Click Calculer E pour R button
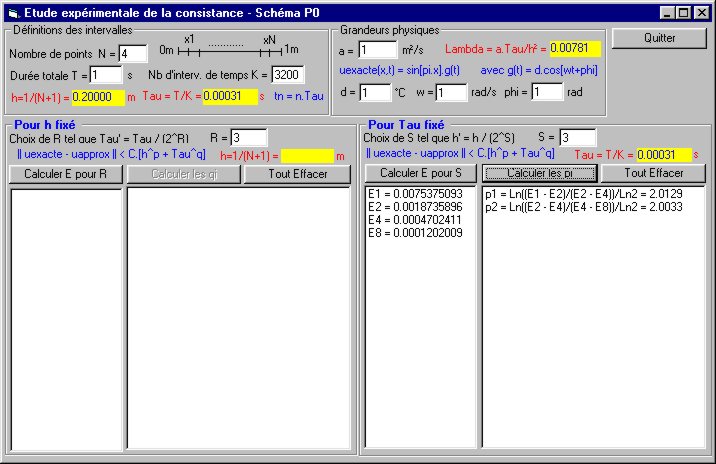Image resolution: width=716 pixels, height=464 pixels. coord(66,174)
